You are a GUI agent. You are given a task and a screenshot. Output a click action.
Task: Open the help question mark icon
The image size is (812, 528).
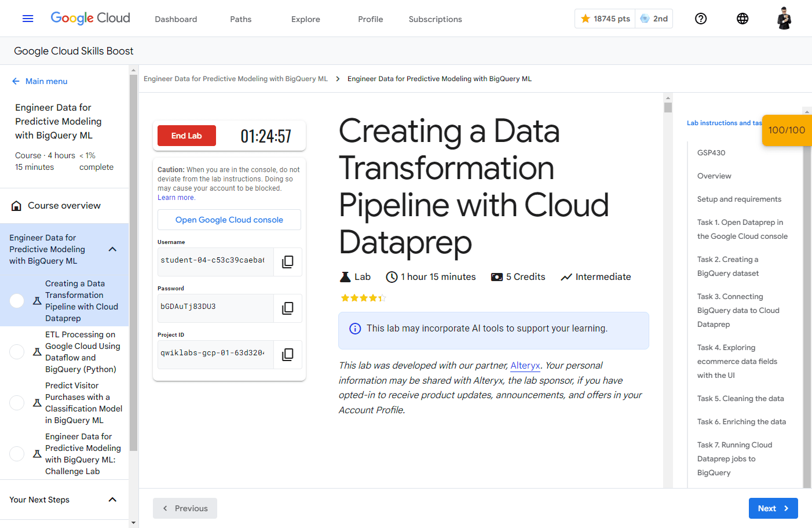(x=701, y=19)
